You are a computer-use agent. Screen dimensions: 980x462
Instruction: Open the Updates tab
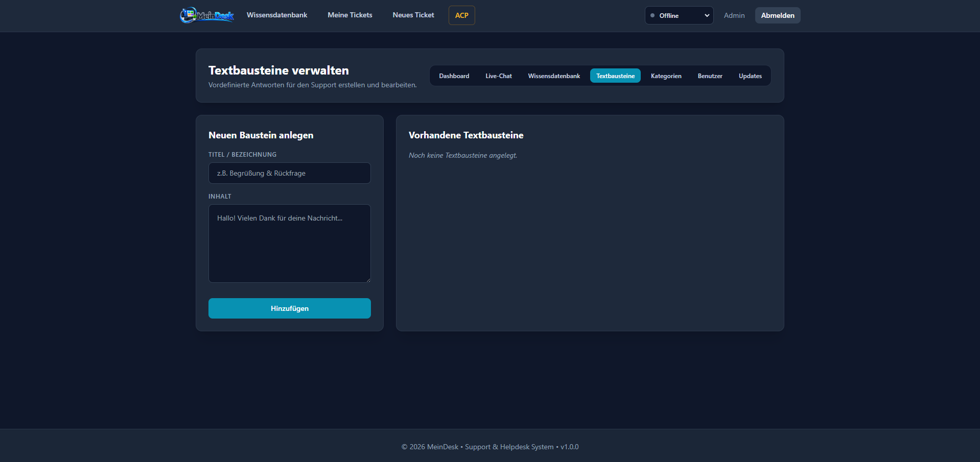click(750, 76)
